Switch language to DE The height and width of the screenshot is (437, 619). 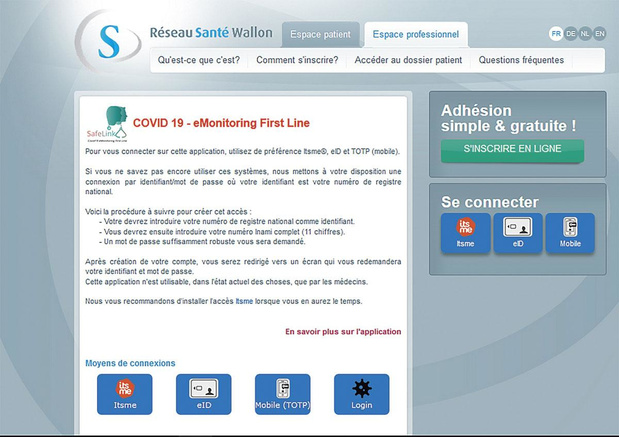pyautogui.click(x=570, y=34)
